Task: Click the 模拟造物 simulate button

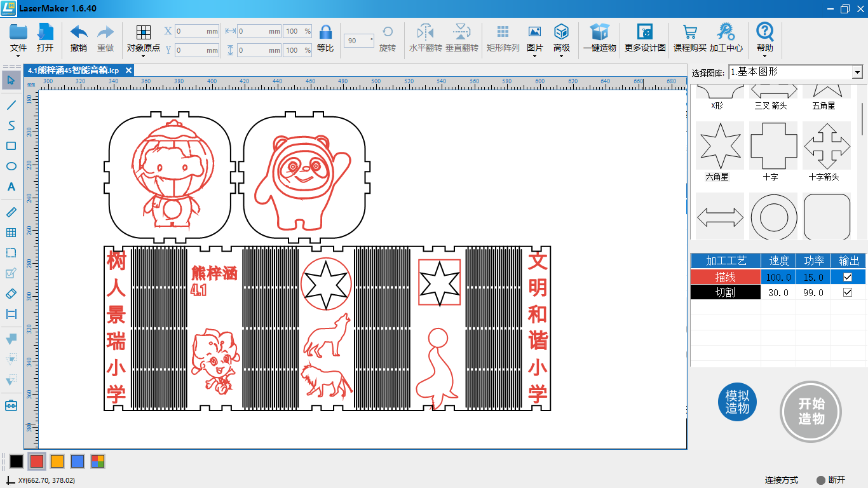Action: coord(738,402)
